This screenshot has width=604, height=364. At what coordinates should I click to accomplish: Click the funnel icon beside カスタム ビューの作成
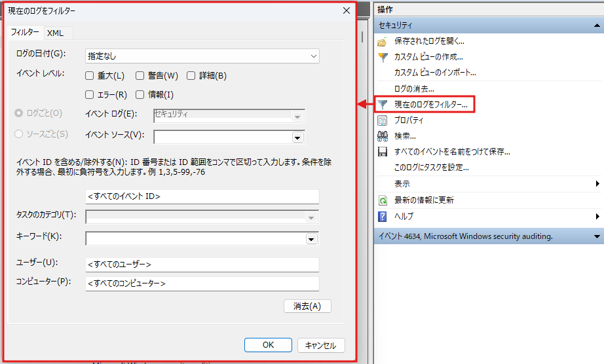tap(383, 57)
